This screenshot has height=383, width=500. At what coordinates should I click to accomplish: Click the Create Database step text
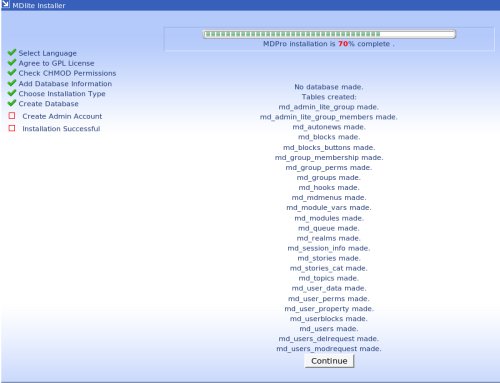[49, 104]
